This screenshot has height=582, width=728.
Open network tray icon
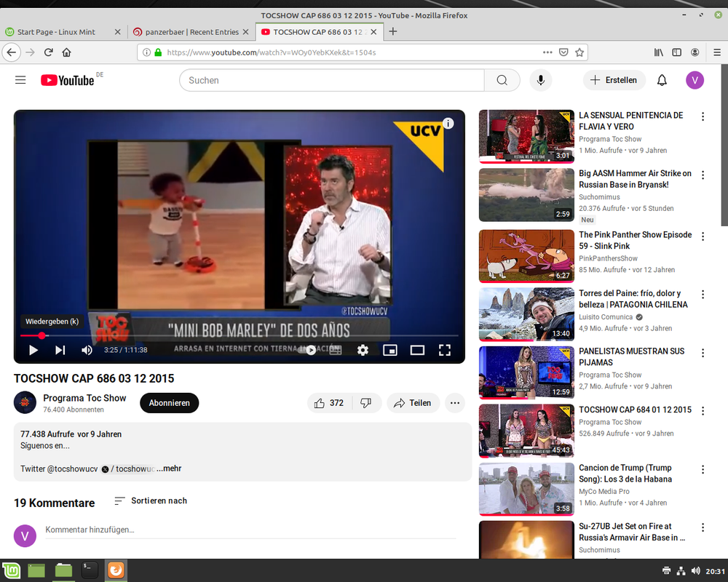click(x=681, y=571)
